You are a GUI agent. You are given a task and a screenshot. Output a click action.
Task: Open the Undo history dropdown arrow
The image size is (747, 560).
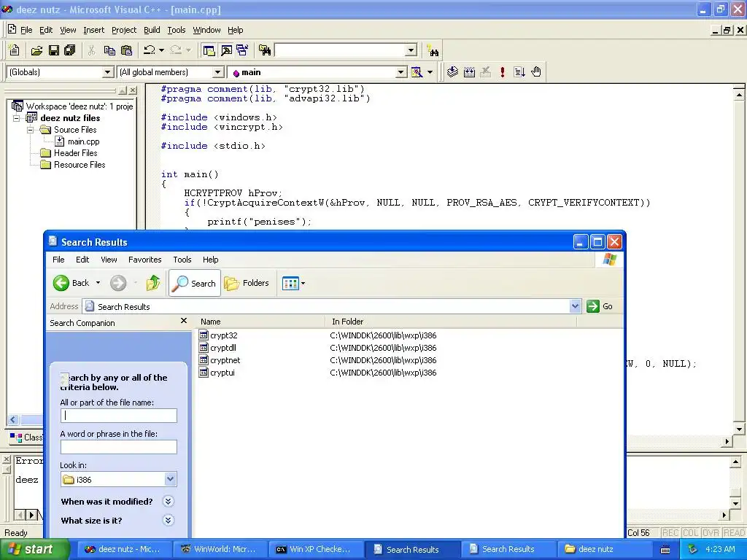(x=161, y=50)
